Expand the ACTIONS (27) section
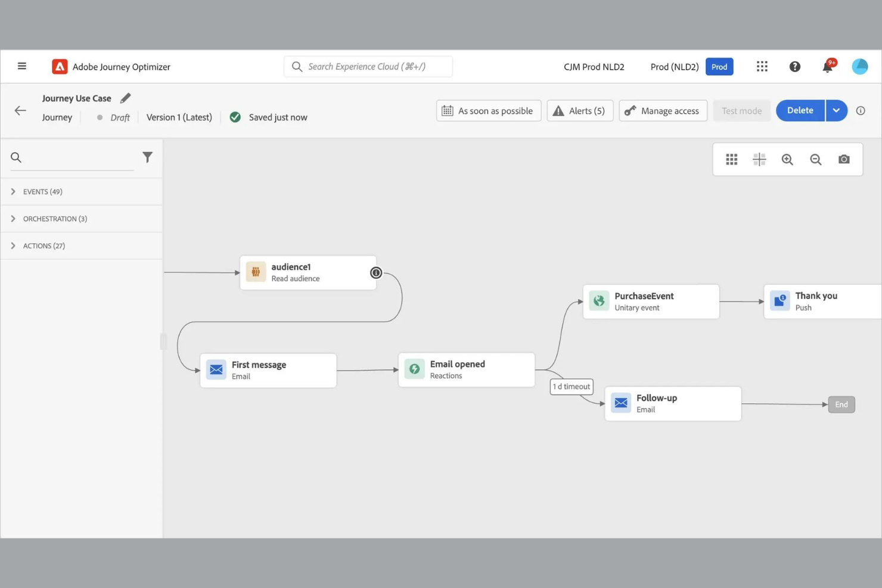The width and height of the screenshot is (882, 588). (x=82, y=245)
